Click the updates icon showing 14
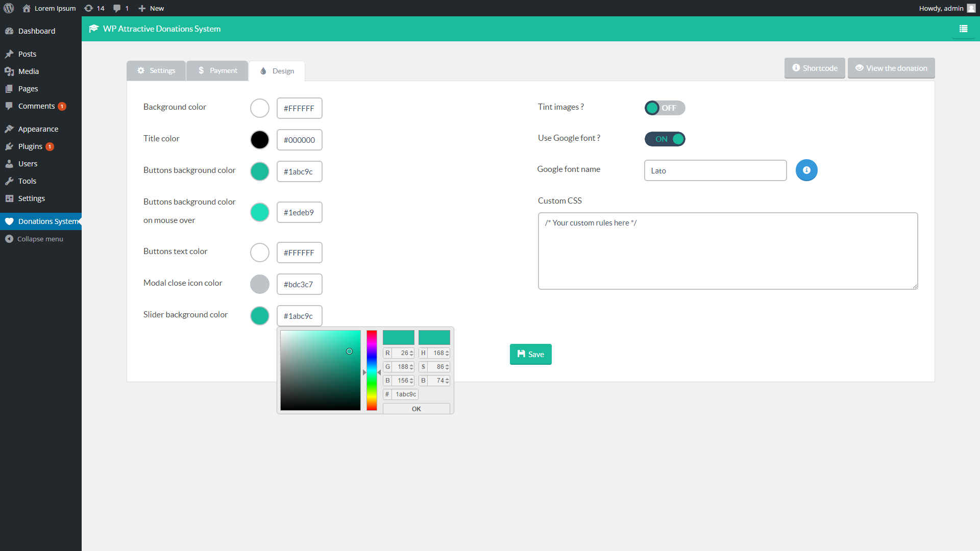Image resolution: width=980 pixels, height=551 pixels. [x=89, y=8]
